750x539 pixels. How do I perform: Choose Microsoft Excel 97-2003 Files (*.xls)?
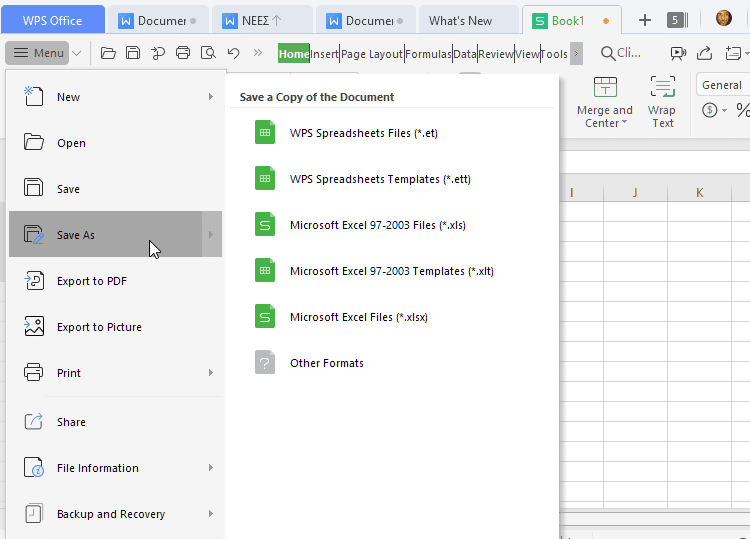[x=392, y=225]
